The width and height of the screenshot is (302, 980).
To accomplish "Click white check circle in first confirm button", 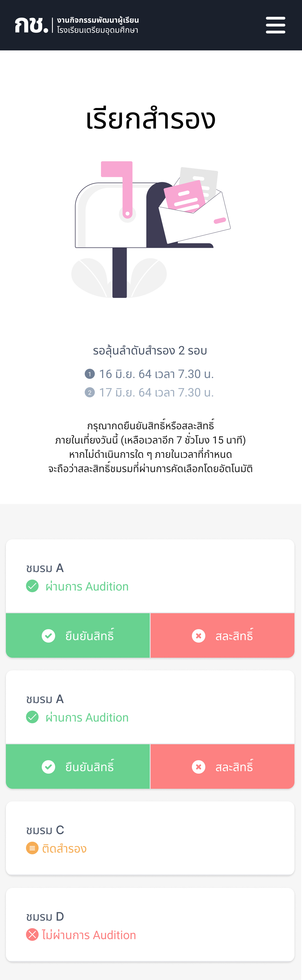I will (48, 636).
